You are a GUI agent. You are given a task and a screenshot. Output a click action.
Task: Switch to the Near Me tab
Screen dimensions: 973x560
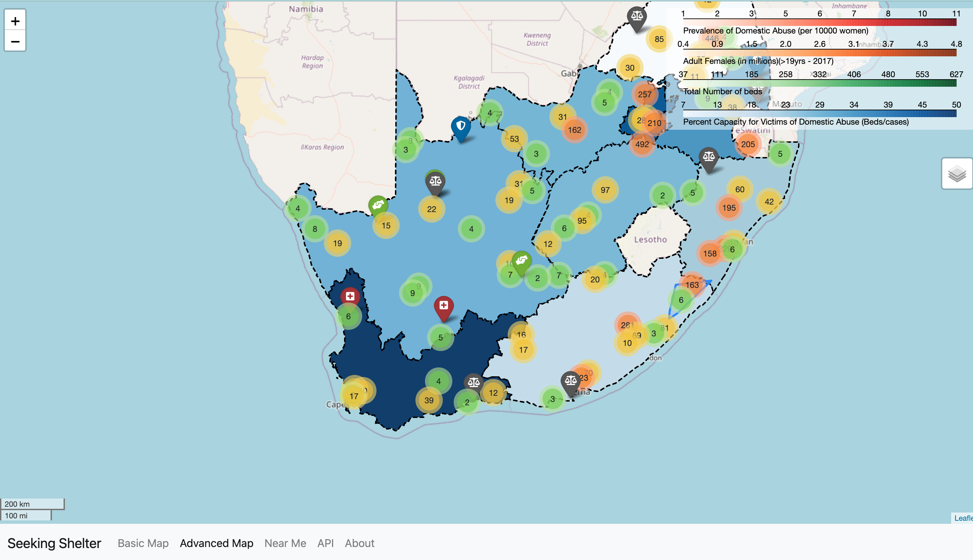click(285, 543)
